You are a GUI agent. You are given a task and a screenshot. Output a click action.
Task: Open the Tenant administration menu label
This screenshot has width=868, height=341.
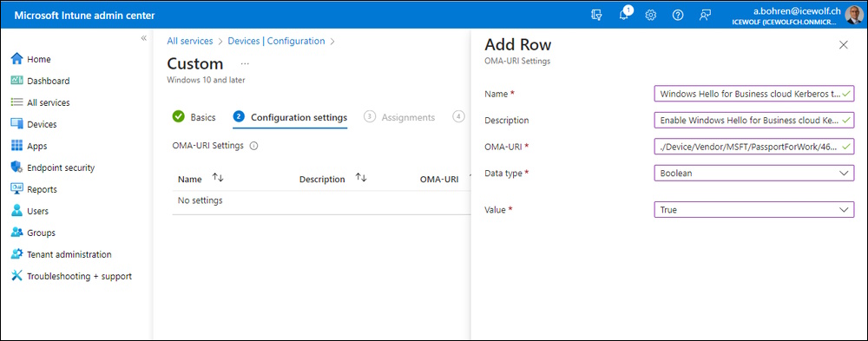tap(69, 254)
